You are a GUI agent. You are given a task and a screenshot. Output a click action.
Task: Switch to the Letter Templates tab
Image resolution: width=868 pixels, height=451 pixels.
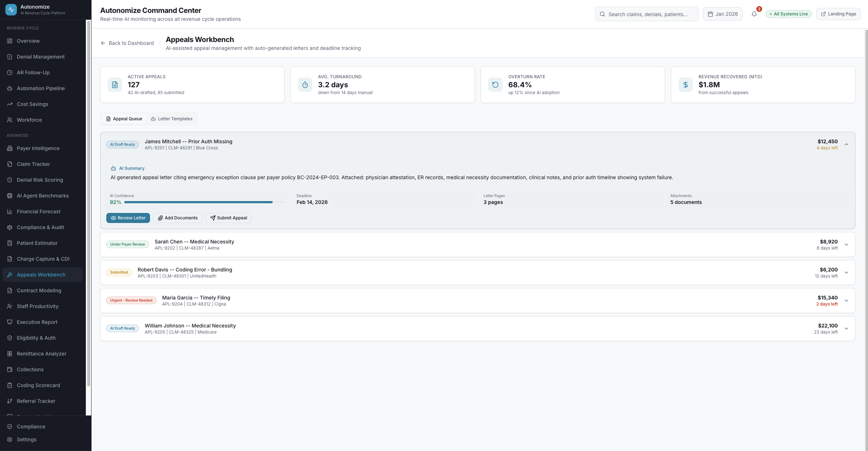pos(172,118)
